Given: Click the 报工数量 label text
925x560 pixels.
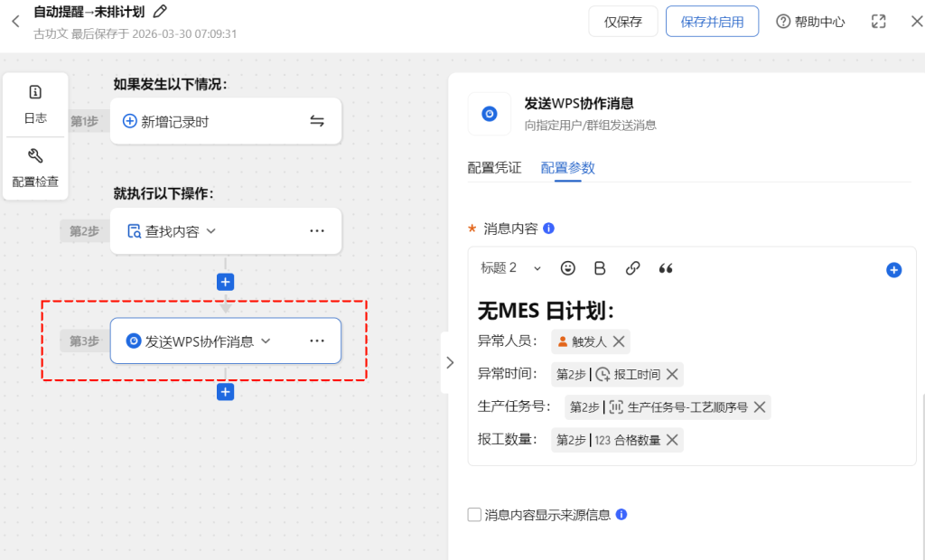Looking at the screenshot, I should pos(508,440).
